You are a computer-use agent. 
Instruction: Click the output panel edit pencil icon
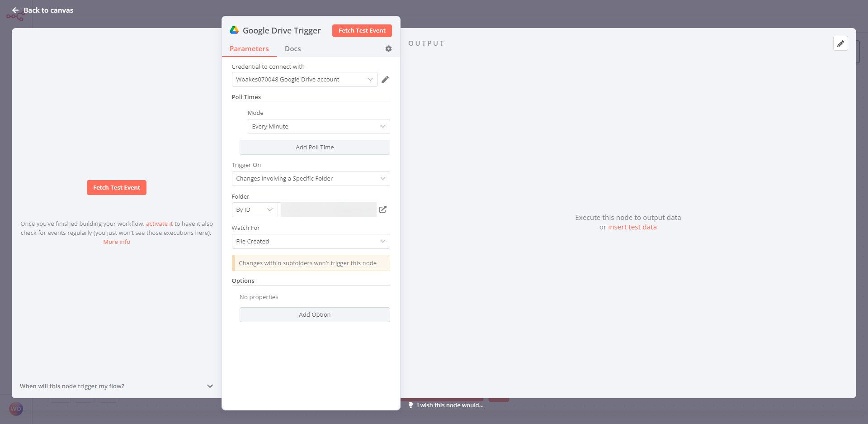840,43
